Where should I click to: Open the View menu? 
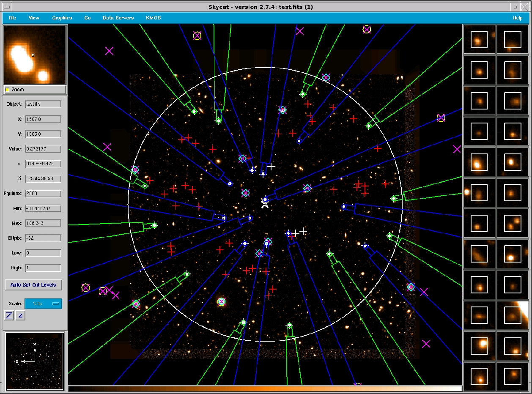click(34, 18)
